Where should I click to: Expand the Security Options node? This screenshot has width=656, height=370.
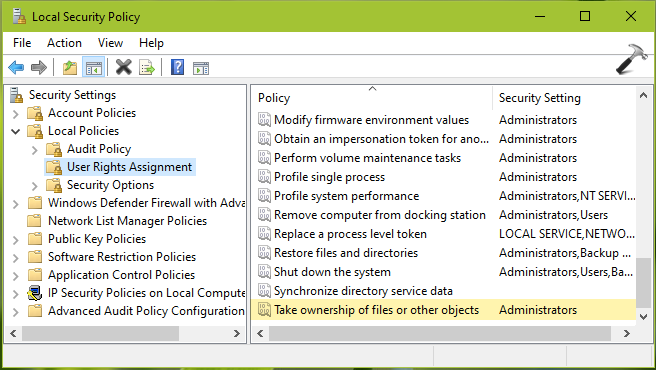(35, 186)
